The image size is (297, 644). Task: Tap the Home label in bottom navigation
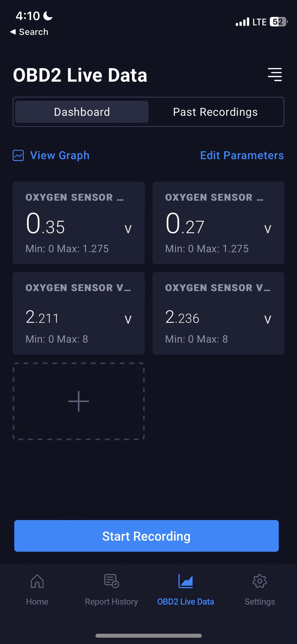click(x=37, y=602)
